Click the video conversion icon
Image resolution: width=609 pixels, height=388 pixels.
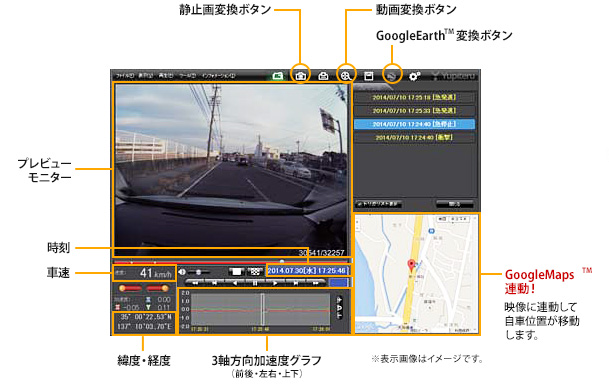346,76
